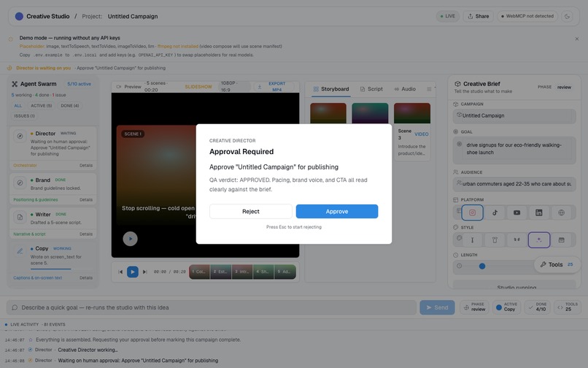Choose the sparkle style option
This screenshot has height=368, width=588.
point(539,240)
